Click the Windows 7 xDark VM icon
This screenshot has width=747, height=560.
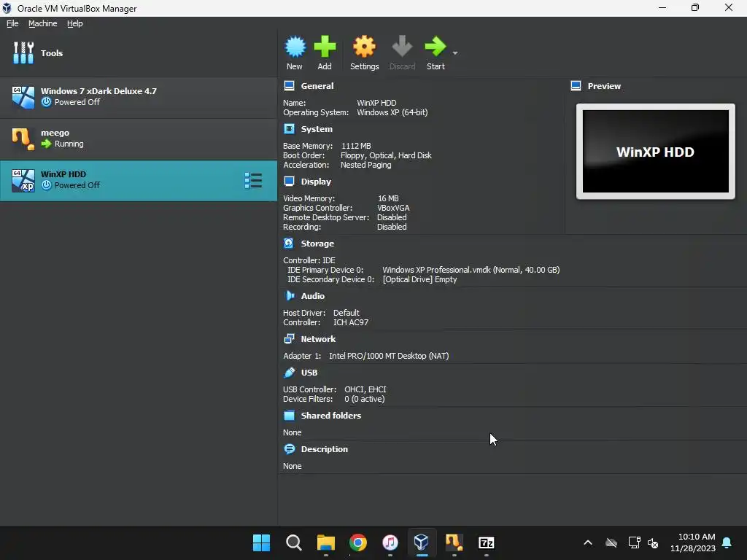[x=23, y=97]
